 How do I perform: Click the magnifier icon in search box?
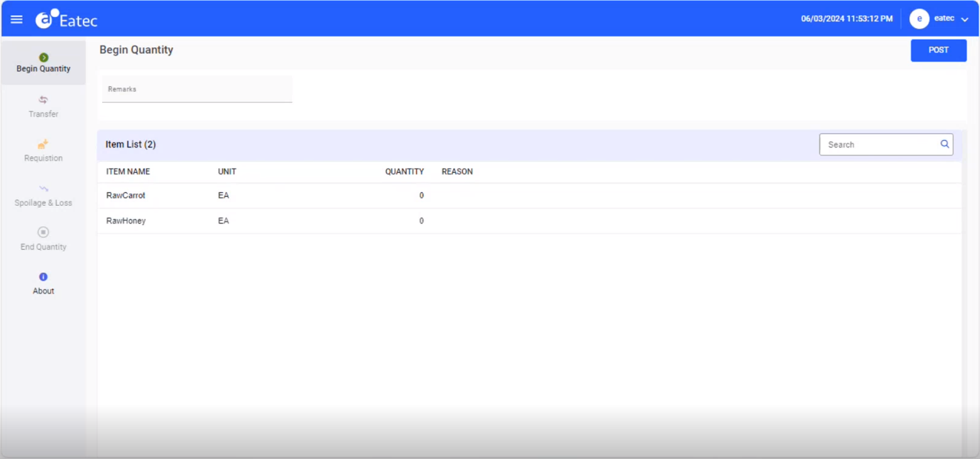tap(944, 144)
